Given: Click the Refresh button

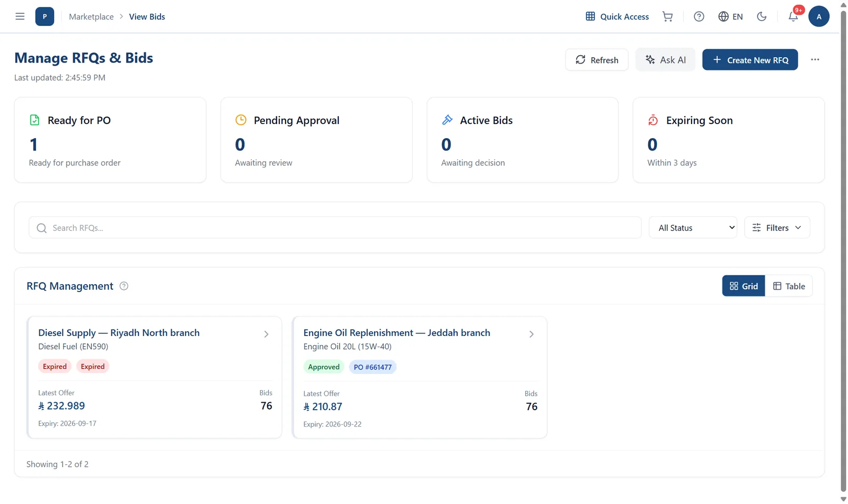Looking at the screenshot, I should [597, 60].
